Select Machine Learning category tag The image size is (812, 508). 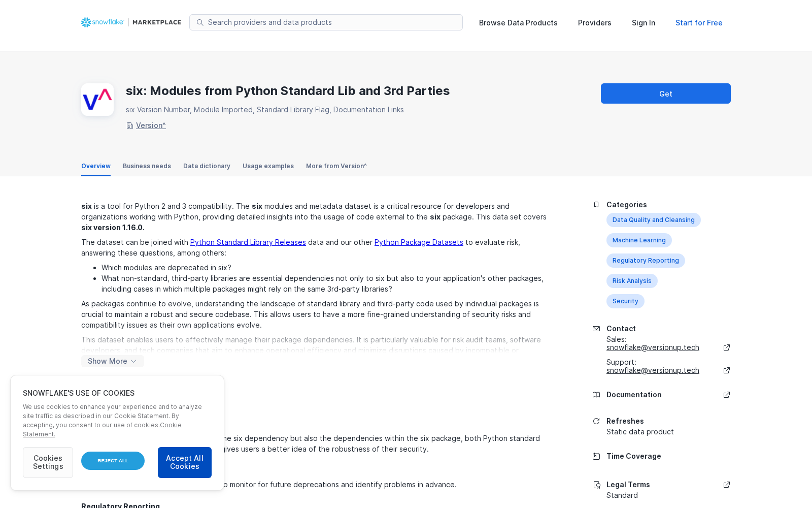click(639, 240)
